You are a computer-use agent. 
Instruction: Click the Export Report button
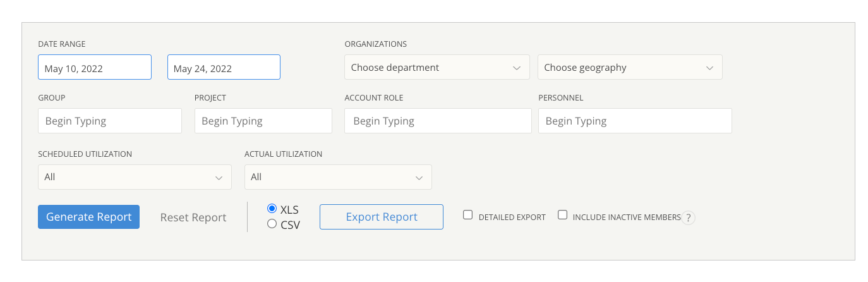click(382, 217)
